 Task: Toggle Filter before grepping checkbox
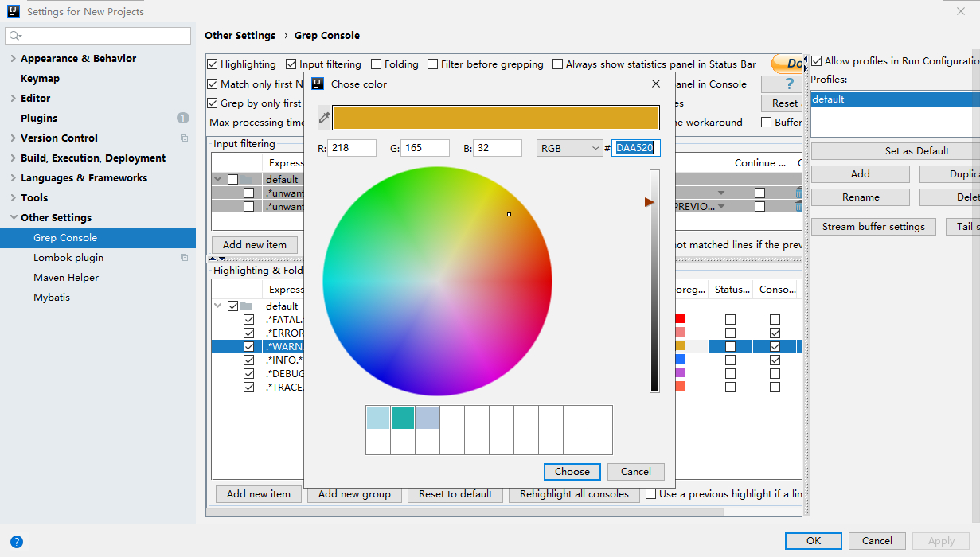(433, 64)
